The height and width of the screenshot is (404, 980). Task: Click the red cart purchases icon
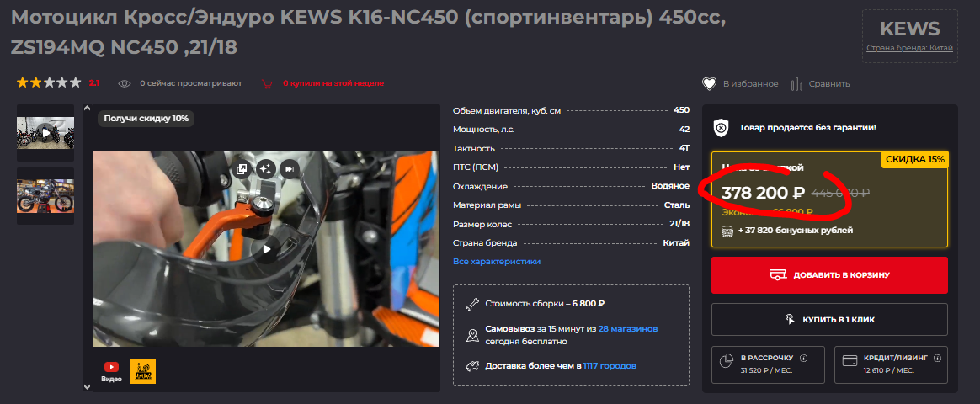pyautogui.click(x=267, y=83)
